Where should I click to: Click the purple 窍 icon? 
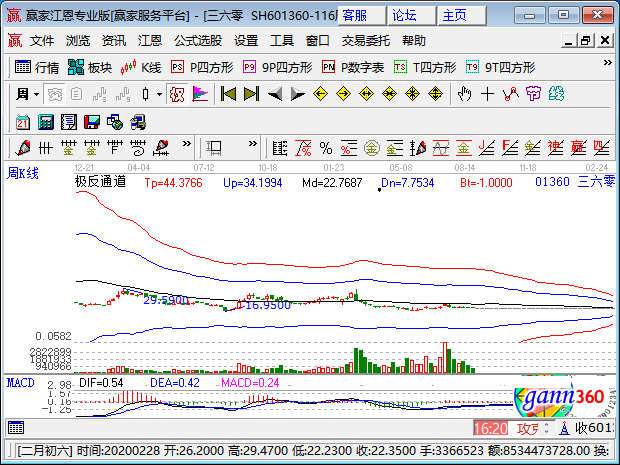533,94
